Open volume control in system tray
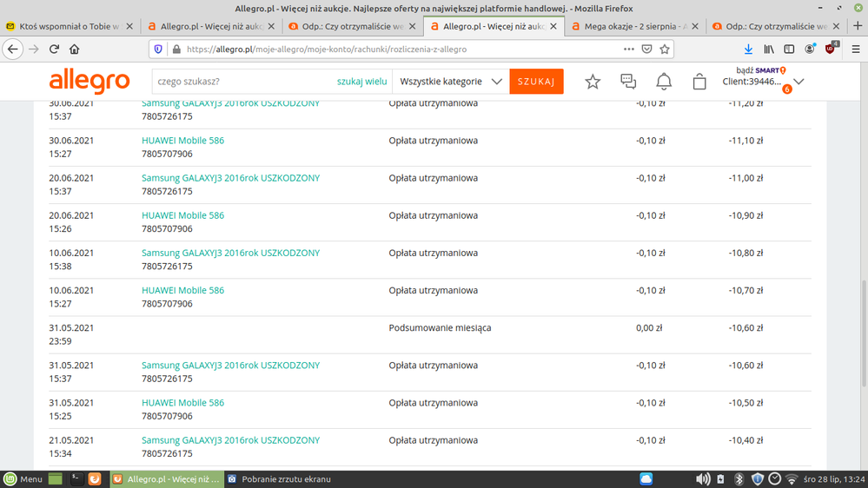 point(703,479)
